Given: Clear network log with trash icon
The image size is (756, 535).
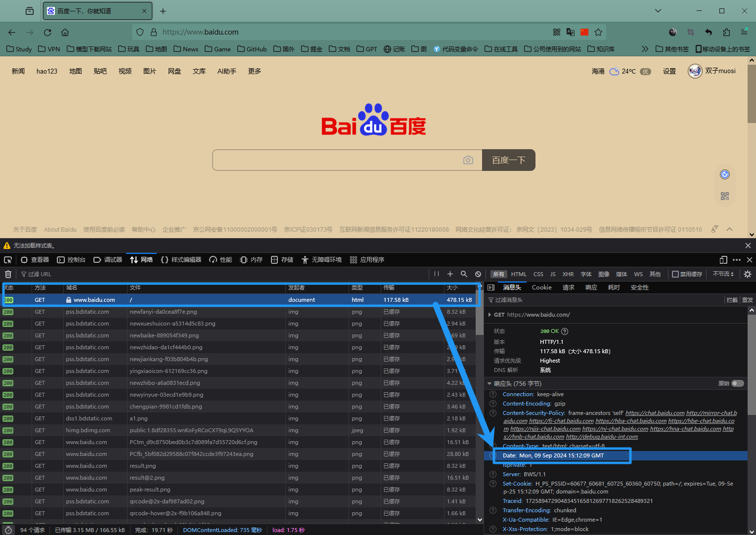Looking at the screenshot, I should [8, 274].
